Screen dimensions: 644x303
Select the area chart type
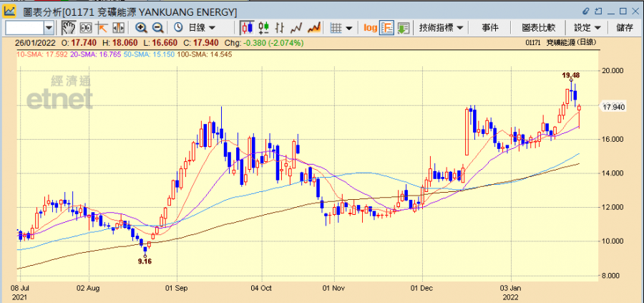click(313, 27)
